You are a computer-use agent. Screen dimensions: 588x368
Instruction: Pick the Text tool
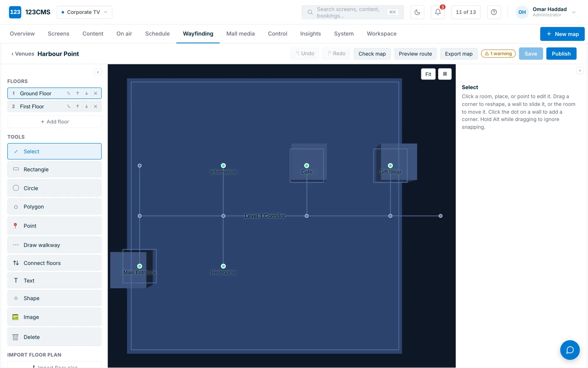54,280
